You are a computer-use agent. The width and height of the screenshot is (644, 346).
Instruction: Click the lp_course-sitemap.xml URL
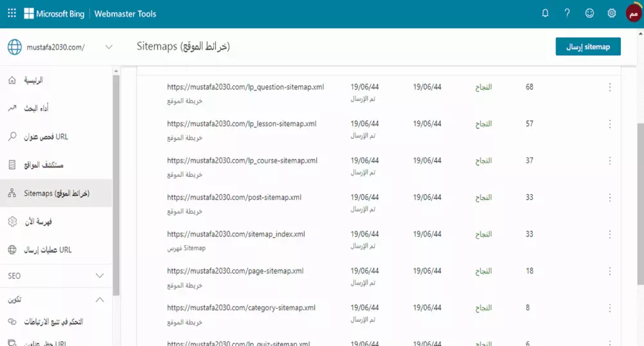(x=242, y=161)
